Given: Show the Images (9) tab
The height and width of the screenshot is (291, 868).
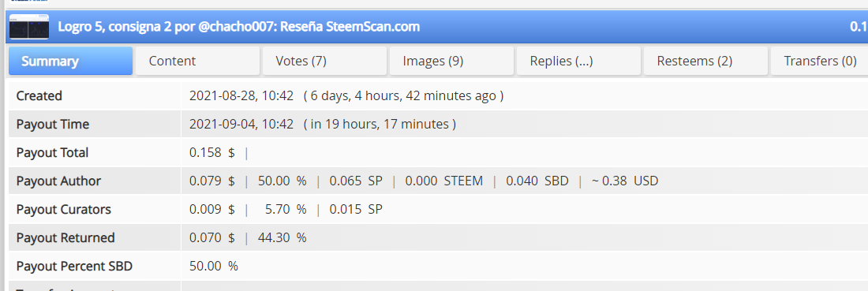Looking at the screenshot, I should click(451, 61).
